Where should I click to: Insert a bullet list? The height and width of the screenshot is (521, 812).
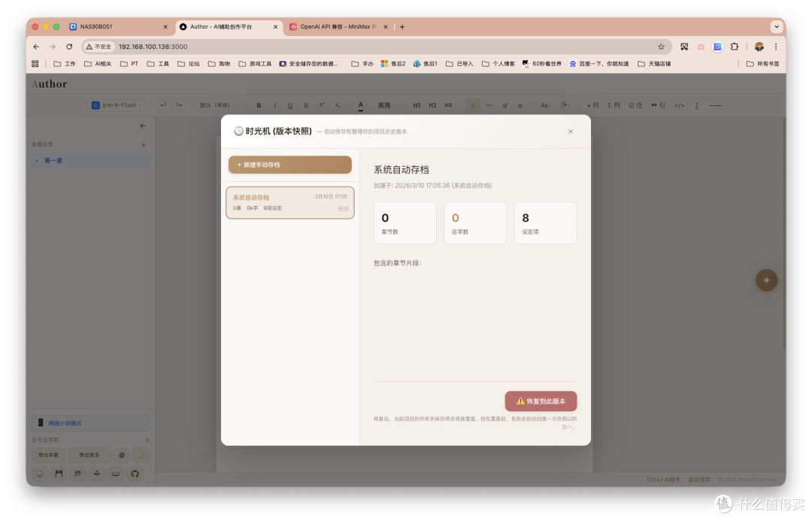click(x=593, y=105)
